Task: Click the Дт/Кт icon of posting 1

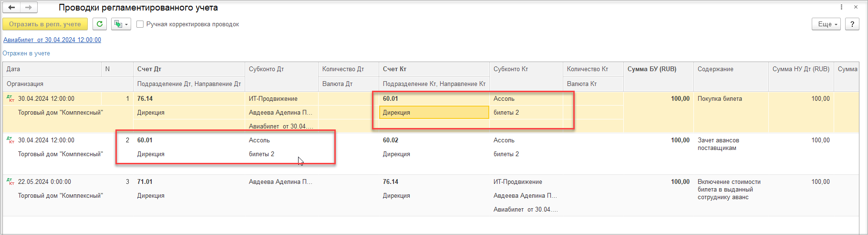Action: (x=10, y=99)
